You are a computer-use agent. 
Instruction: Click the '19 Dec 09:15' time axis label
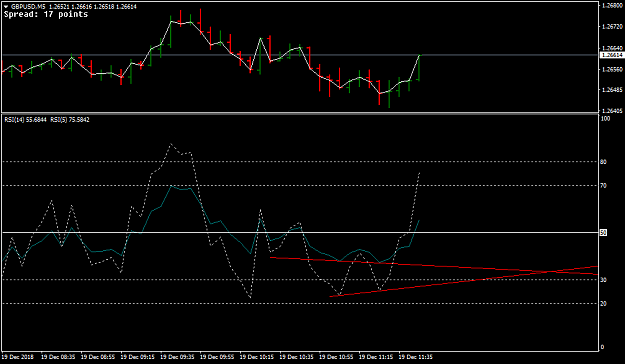(138, 357)
